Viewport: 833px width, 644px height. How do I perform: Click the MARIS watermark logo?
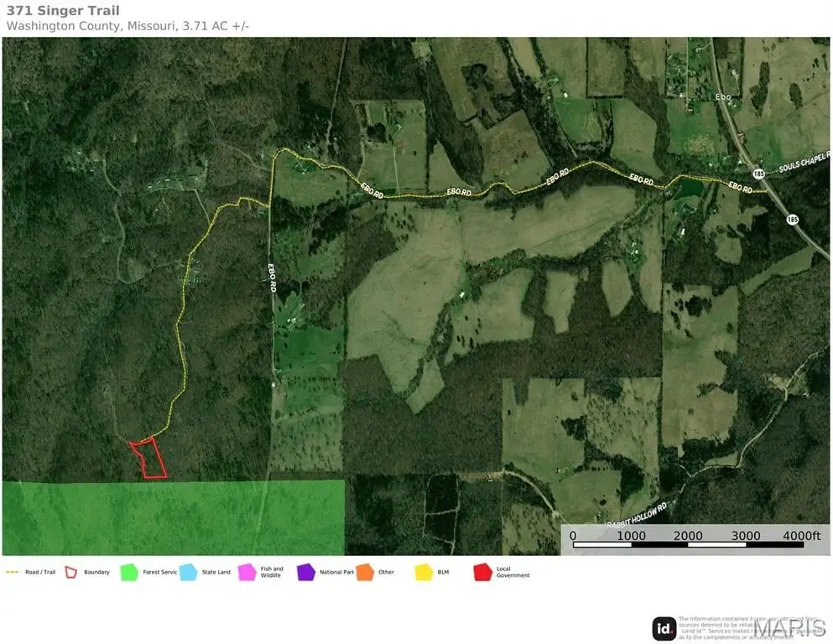coord(789,627)
